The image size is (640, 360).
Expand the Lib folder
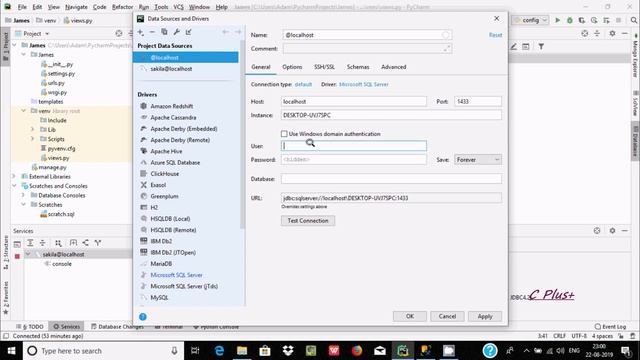pos(33,130)
